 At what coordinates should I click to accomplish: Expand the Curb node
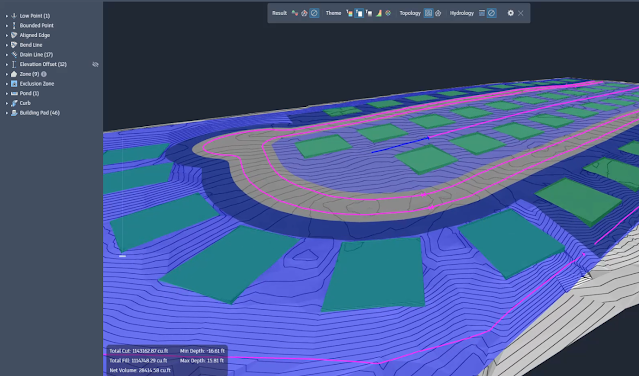7,103
